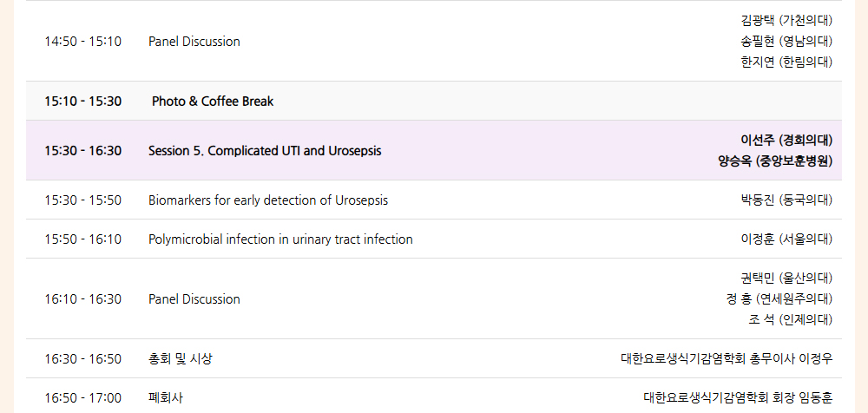Viewport: 868px width, 413px height.
Task: Click the 15:10 - 15:30 time cell
Action: click(x=83, y=102)
